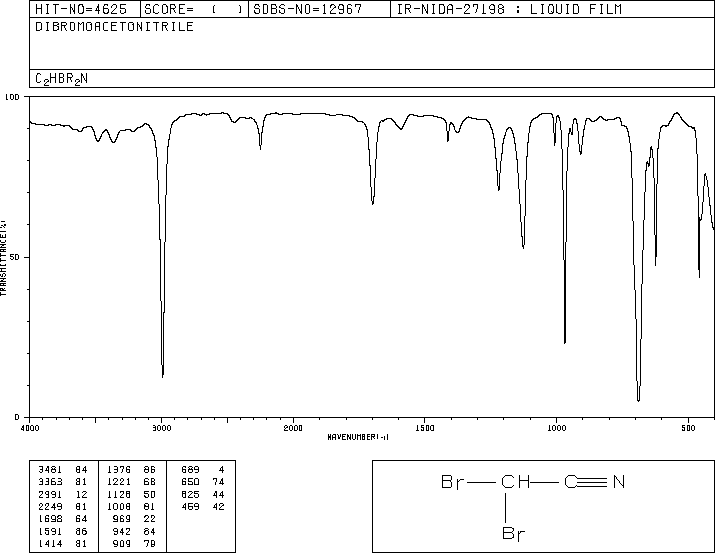Select the 1376 peak table entry
715x553 pixels.
pyautogui.click(x=131, y=470)
